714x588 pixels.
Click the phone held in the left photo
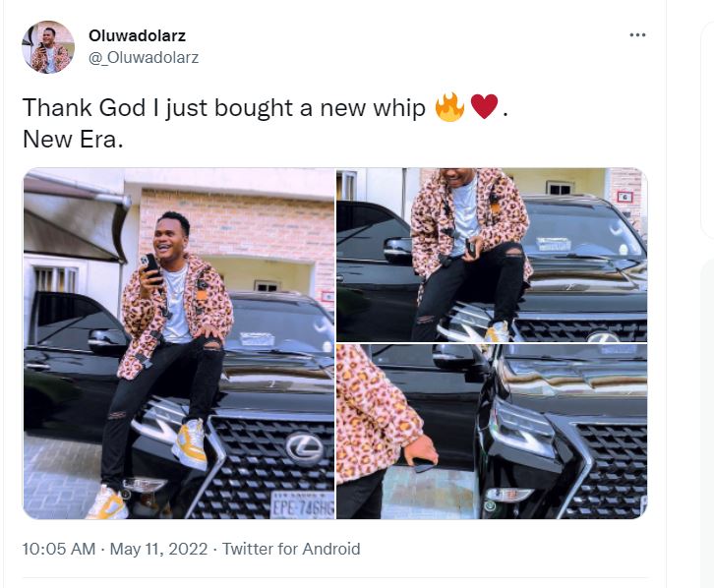coord(150,265)
